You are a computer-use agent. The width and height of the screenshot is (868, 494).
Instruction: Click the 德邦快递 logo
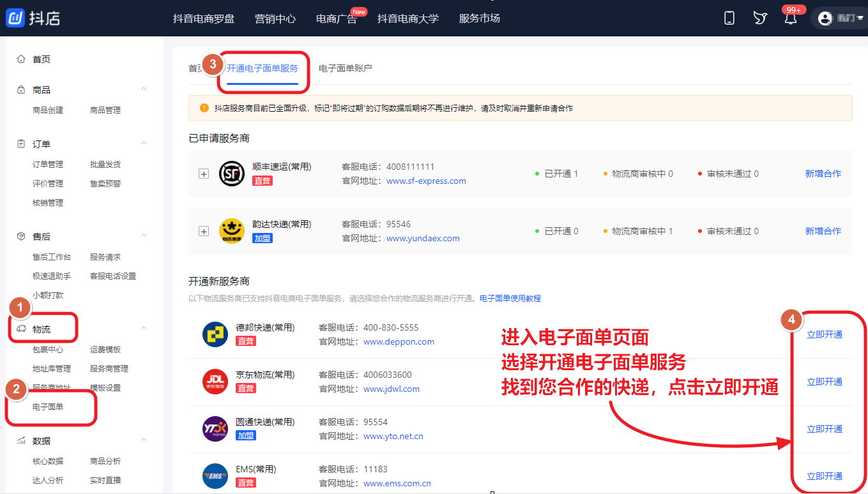point(215,334)
